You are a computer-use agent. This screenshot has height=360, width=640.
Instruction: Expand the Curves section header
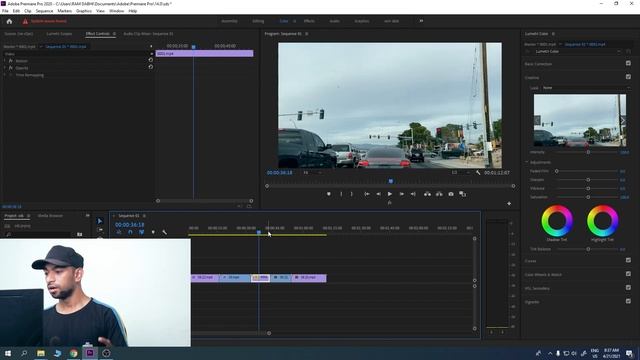530,261
